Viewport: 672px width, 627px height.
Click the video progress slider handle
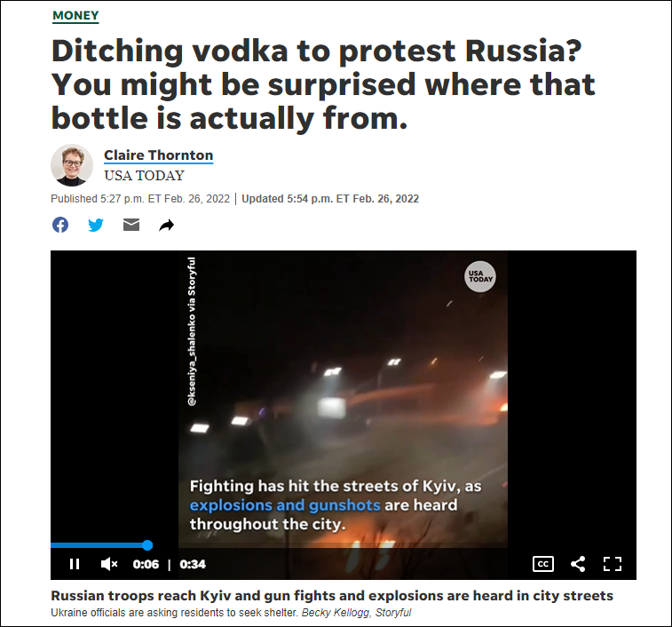click(x=147, y=545)
